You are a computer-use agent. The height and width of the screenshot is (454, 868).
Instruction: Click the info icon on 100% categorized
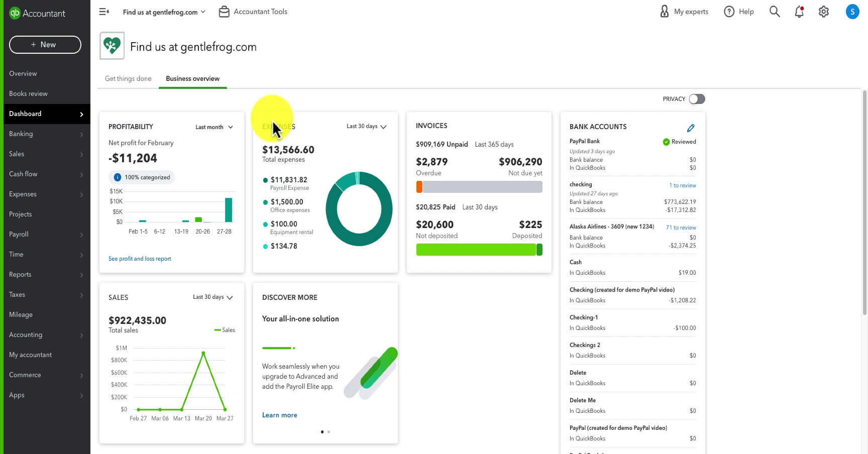117,177
